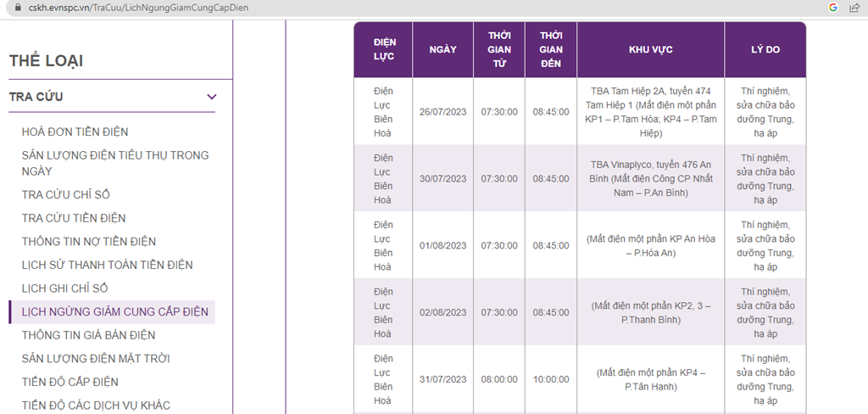Click the NGÀY column header
The image size is (868, 414).
pos(442,50)
